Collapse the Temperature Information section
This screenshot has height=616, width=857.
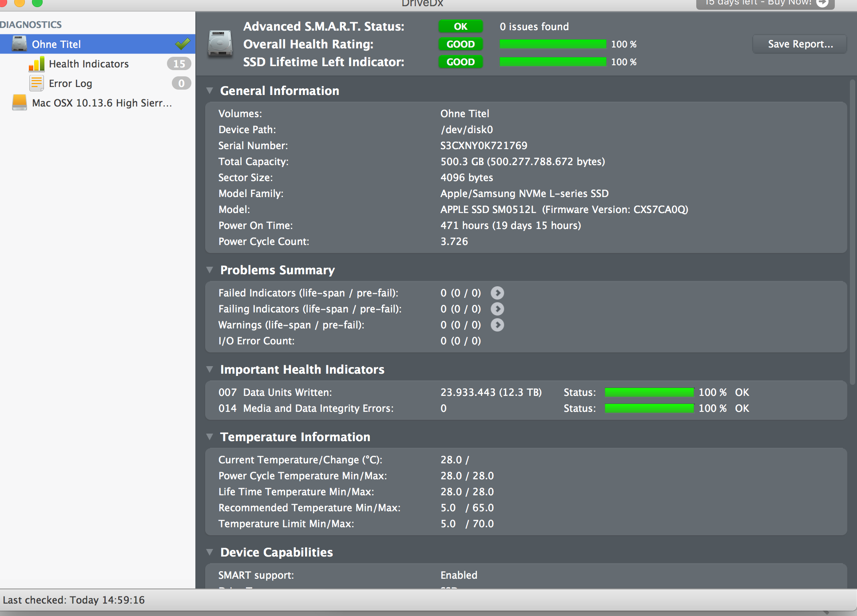tap(210, 437)
